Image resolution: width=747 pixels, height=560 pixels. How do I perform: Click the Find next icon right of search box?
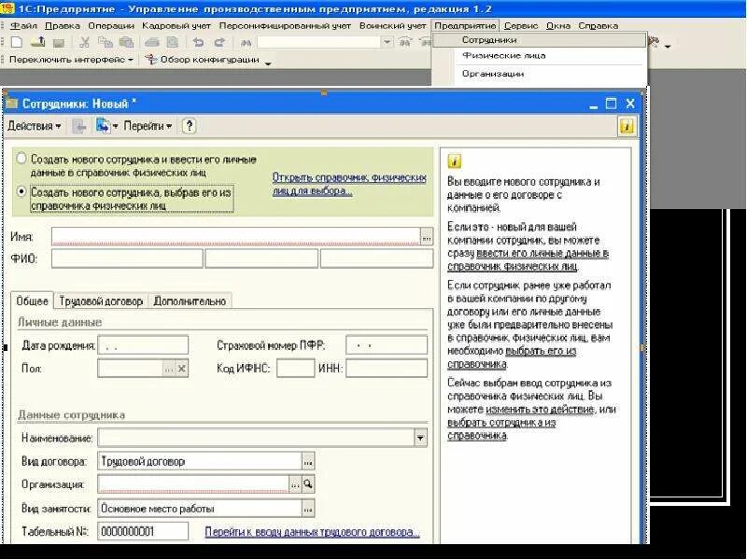[405, 42]
